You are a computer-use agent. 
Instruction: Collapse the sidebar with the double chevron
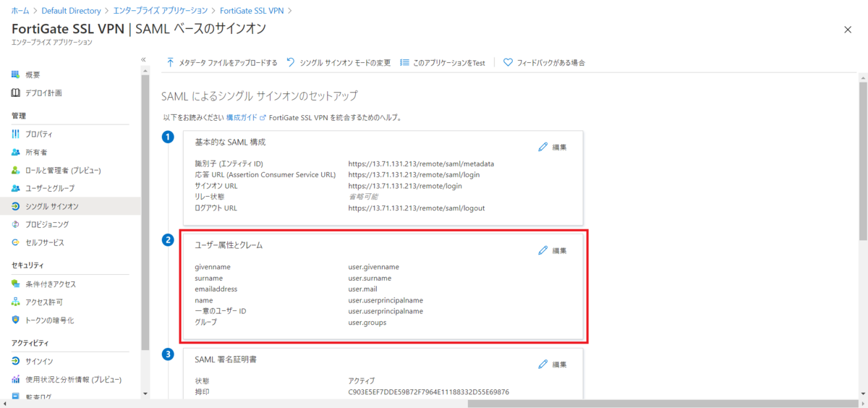(x=143, y=59)
